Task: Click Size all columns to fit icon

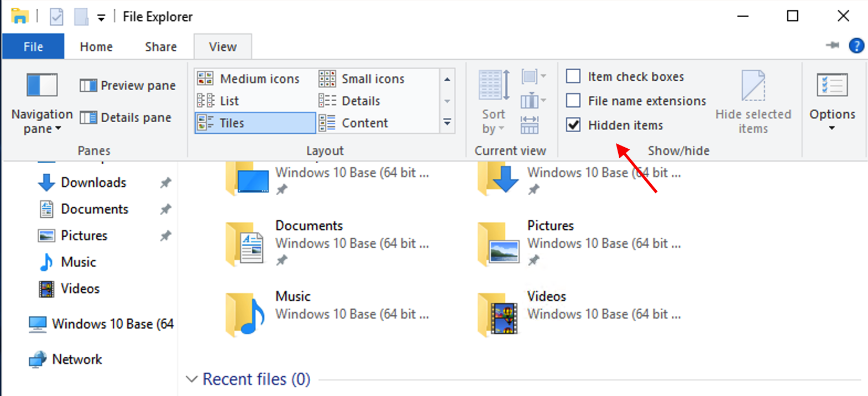Action: coord(530,125)
